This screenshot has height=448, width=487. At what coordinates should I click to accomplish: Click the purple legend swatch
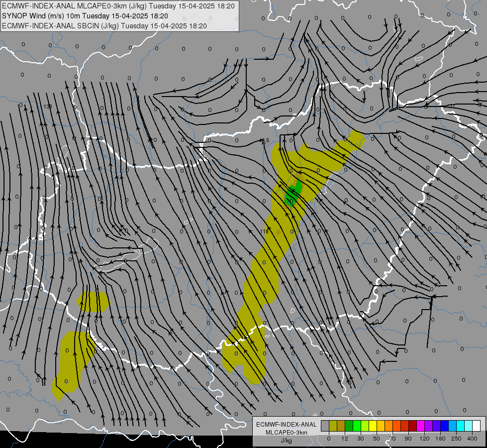pyautogui.click(x=429, y=426)
